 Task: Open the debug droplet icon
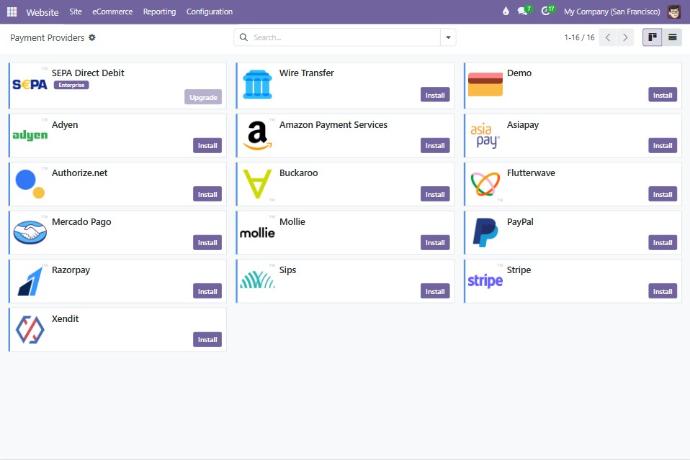tap(505, 12)
